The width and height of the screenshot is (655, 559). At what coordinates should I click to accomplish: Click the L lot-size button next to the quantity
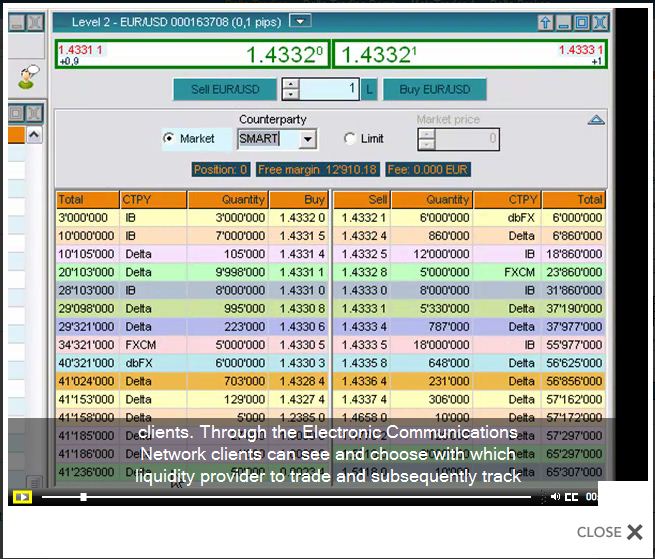pos(369,89)
